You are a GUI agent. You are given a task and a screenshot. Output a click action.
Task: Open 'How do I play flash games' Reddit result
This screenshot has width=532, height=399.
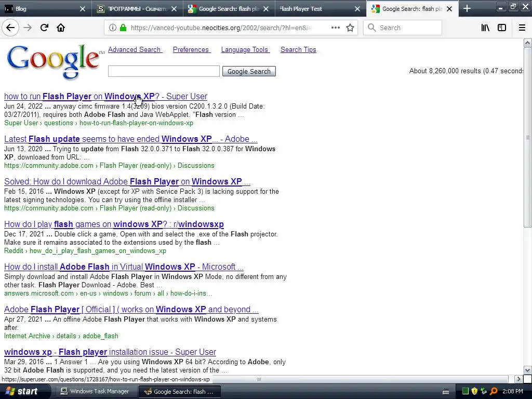click(114, 224)
